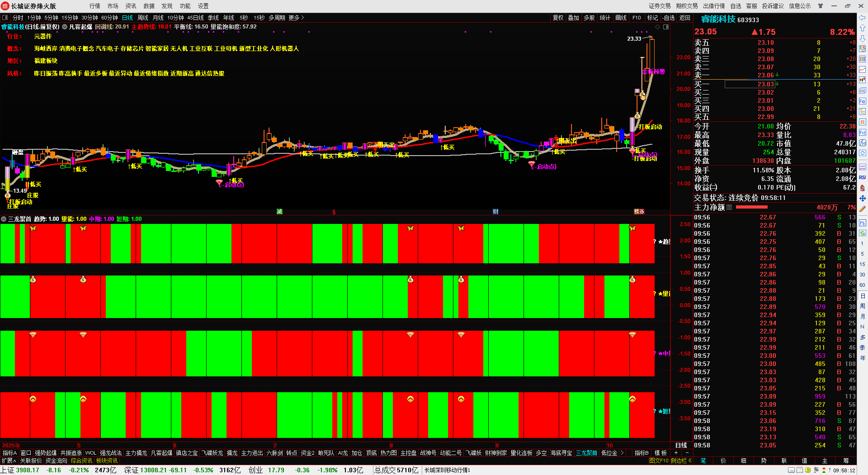The image size is (868, 475).
Task: Open 图文F10 info link
Action: (659, 461)
